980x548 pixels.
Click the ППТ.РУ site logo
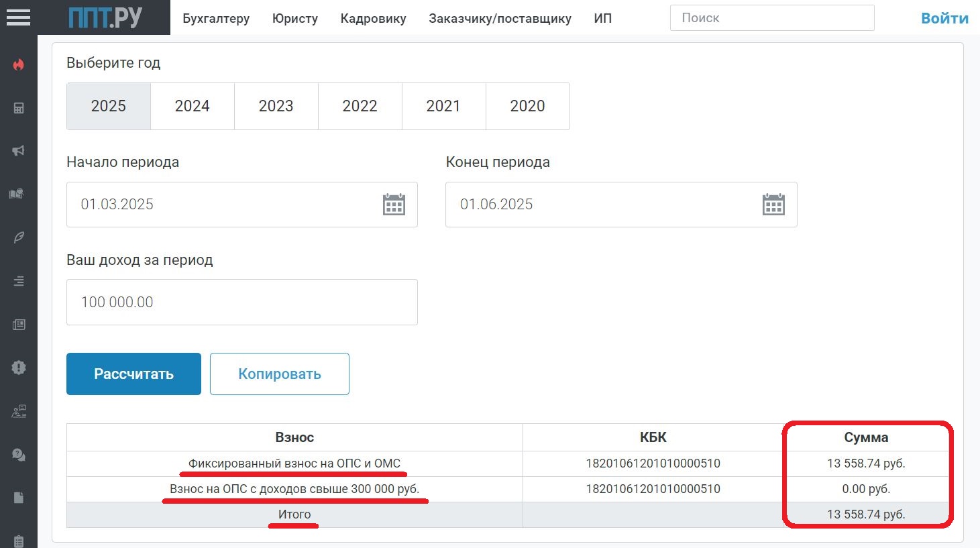[x=105, y=17]
